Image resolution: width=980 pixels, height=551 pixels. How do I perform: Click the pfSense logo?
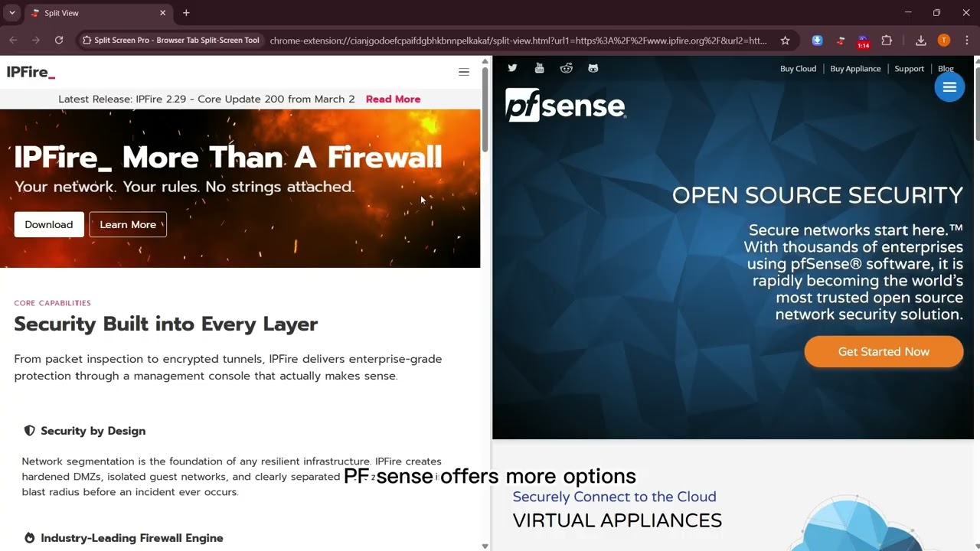tap(565, 105)
